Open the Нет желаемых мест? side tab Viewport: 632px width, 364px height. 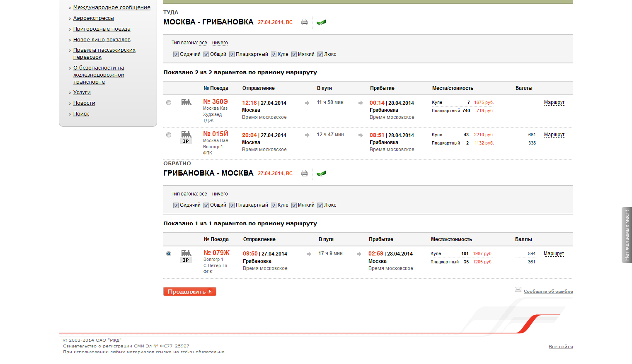[627, 235]
